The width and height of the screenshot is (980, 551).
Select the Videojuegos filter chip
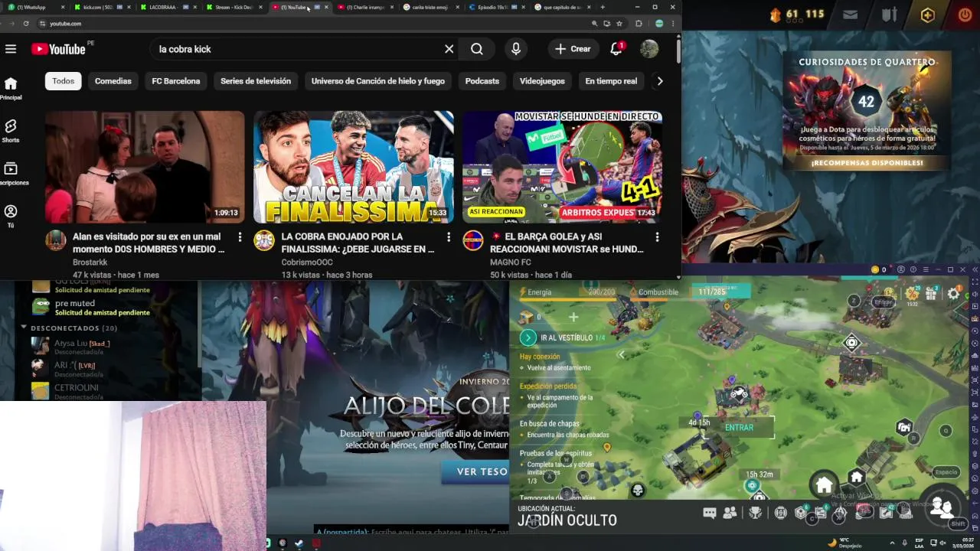[542, 81]
